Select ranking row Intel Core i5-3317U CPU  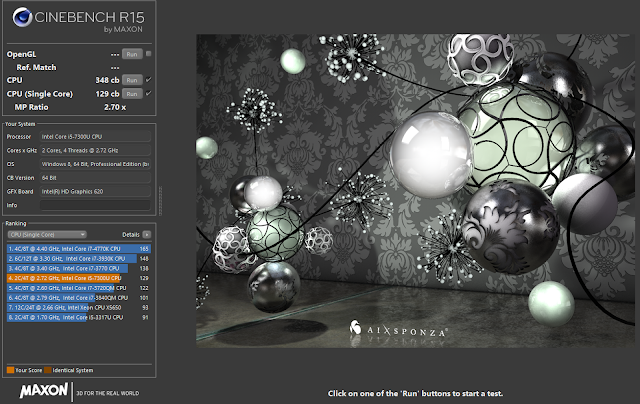(x=79, y=317)
